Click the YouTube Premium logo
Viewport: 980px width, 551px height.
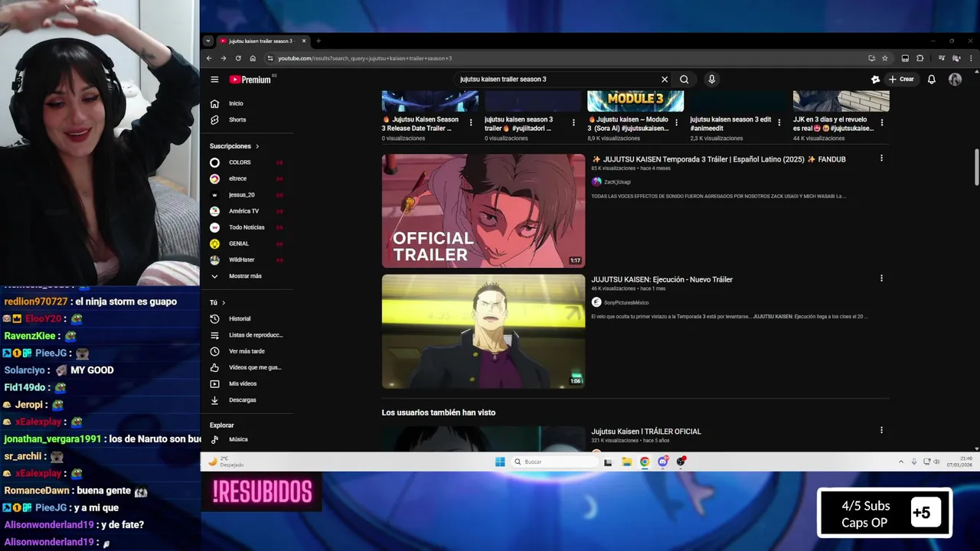point(250,80)
